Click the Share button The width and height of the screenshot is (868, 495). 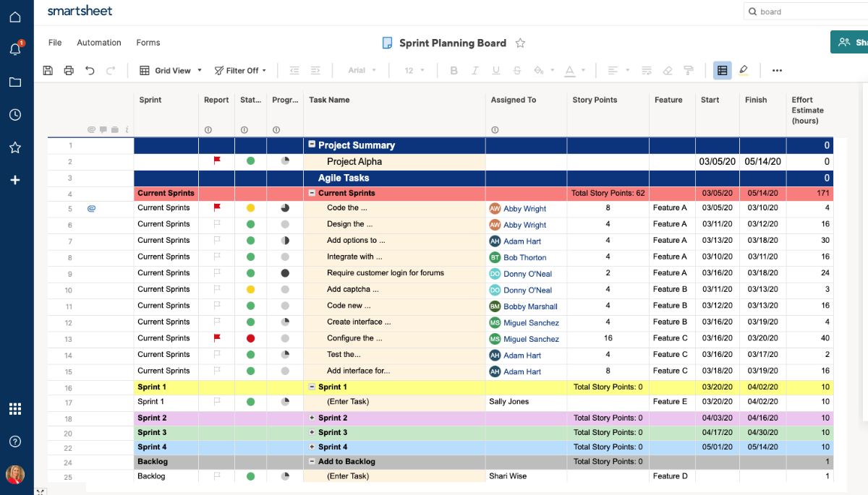pos(850,43)
